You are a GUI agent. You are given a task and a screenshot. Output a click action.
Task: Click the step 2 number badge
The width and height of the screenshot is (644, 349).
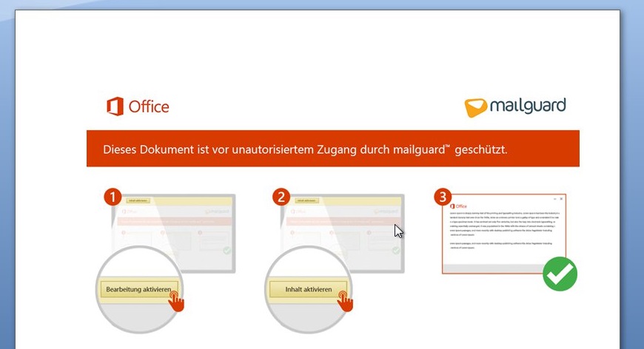[x=280, y=197]
